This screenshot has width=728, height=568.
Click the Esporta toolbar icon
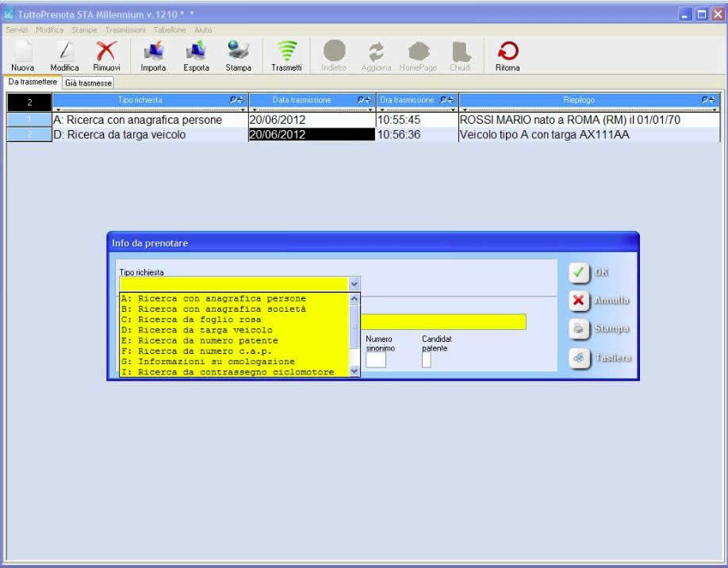[196, 52]
